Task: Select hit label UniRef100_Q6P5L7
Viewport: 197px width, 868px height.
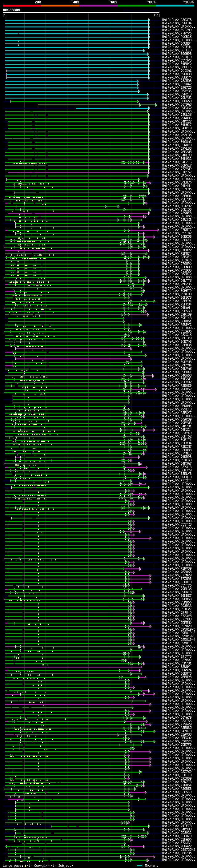Action: pos(177,165)
